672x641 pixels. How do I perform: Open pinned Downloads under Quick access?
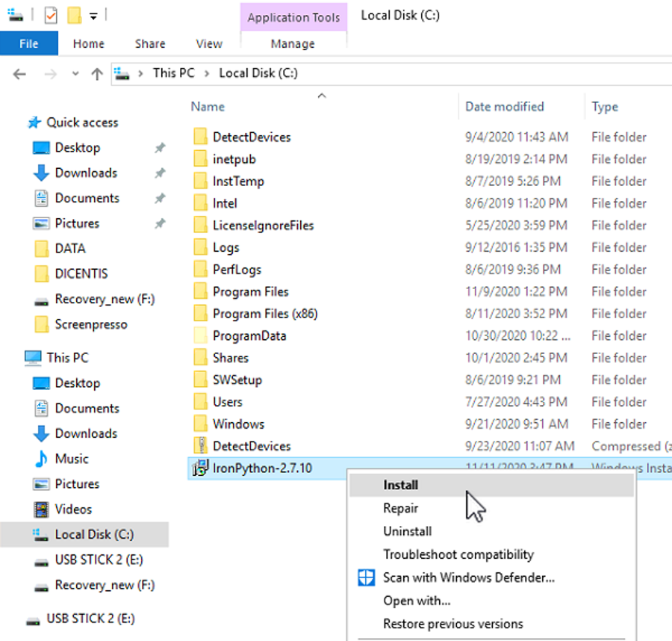pos(86,173)
